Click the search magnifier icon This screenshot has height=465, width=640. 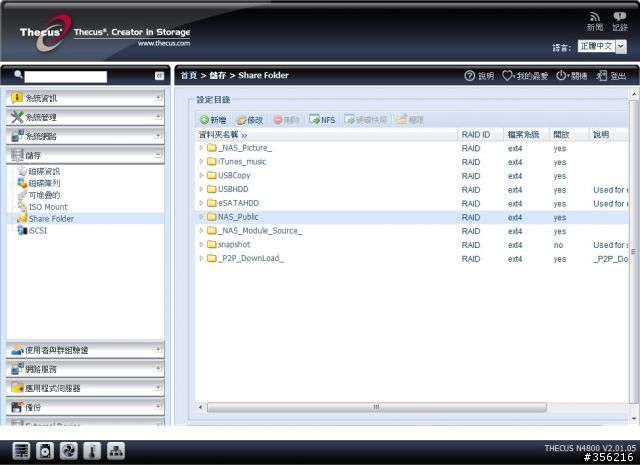click(x=18, y=75)
